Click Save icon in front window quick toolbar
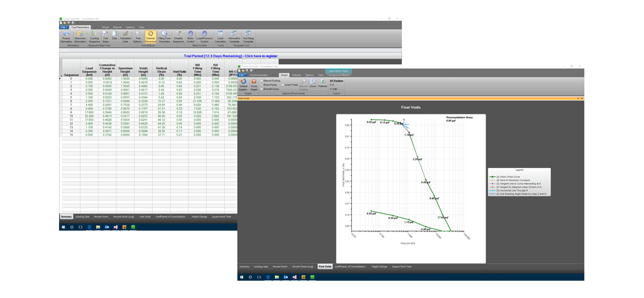The width and height of the screenshot is (644, 298). coord(247,70)
